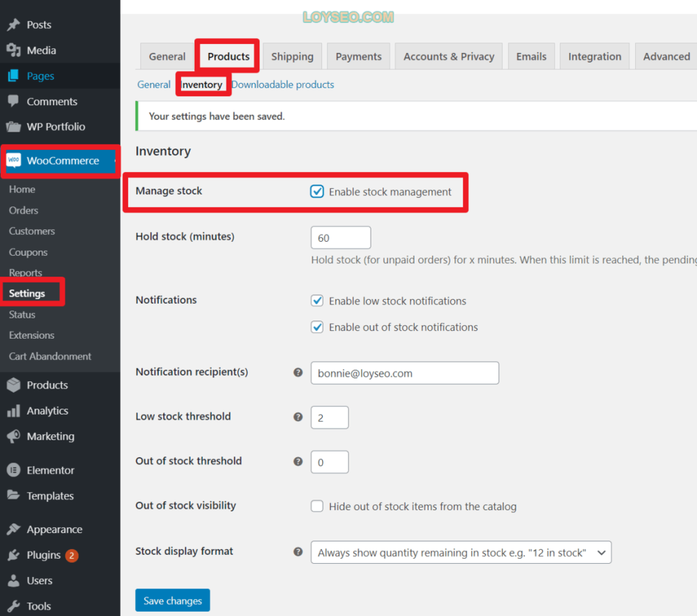Click help icon beside Low stock threshold
The height and width of the screenshot is (616, 697).
point(298,417)
